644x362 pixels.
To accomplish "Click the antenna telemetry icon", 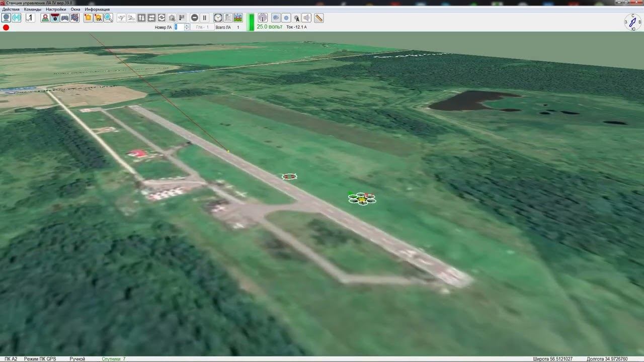I will [263, 18].
